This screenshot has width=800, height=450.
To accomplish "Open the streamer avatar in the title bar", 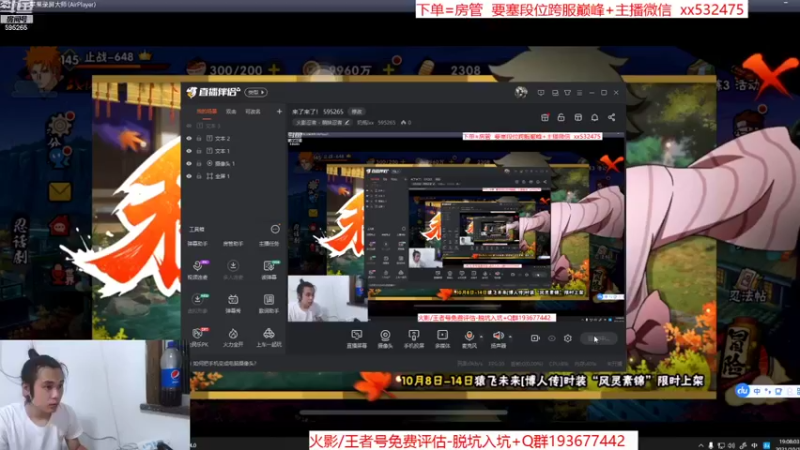I will coord(521,92).
